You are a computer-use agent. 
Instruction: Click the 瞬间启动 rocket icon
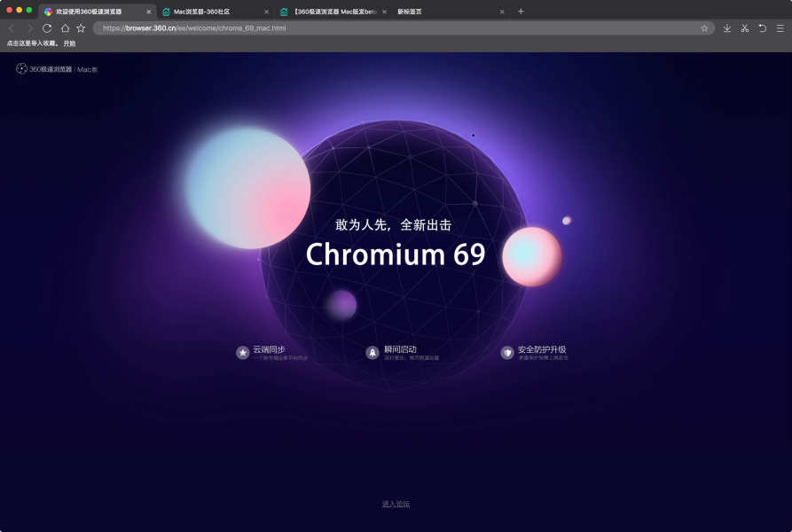pyautogui.click(x=372, y=352)
